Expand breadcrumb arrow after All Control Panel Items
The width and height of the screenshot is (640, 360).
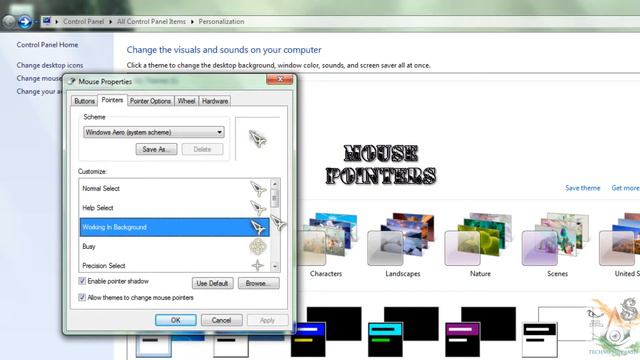coord(192,22)
